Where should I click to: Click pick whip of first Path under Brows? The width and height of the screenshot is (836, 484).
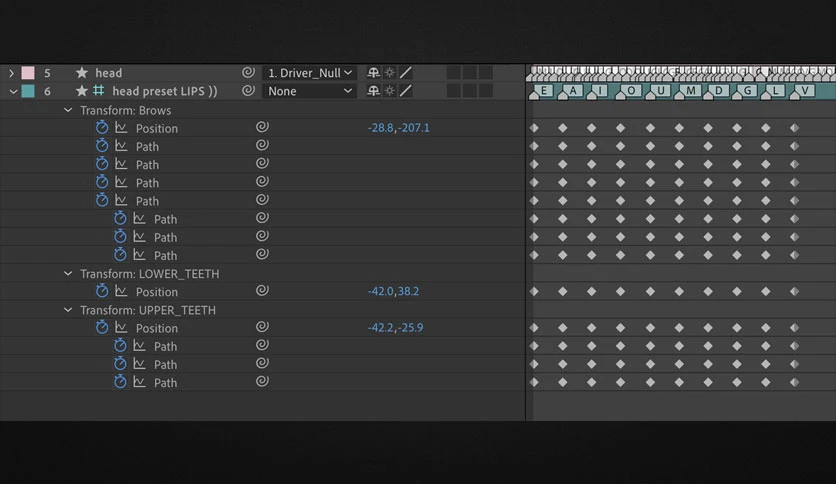coord(262,145)
